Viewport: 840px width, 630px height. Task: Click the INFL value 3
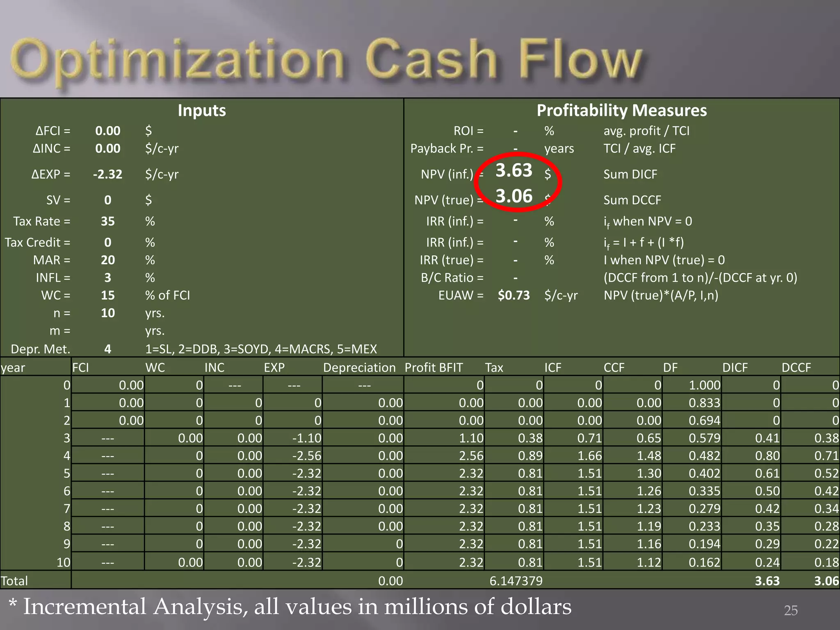point(107,278)
